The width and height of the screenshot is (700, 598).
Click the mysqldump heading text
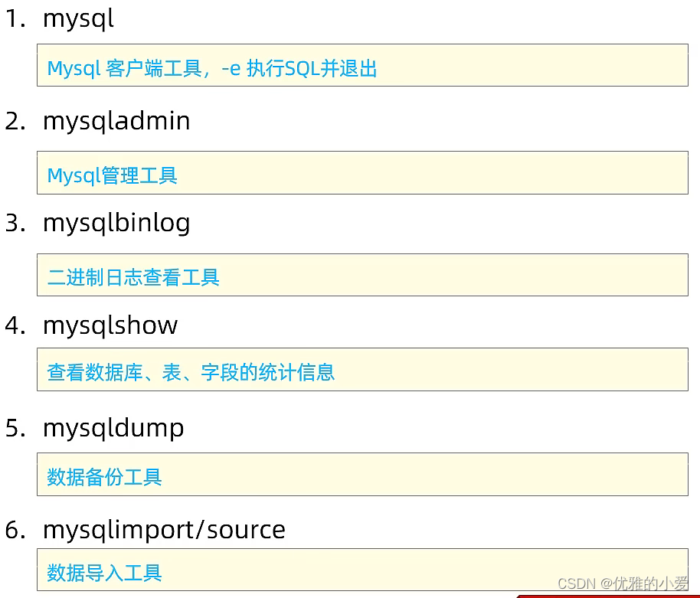(113, 428)
